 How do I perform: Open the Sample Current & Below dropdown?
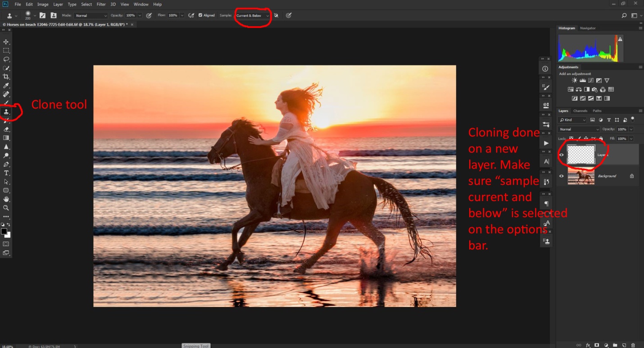pyautogui.click(x=253, y=15)
